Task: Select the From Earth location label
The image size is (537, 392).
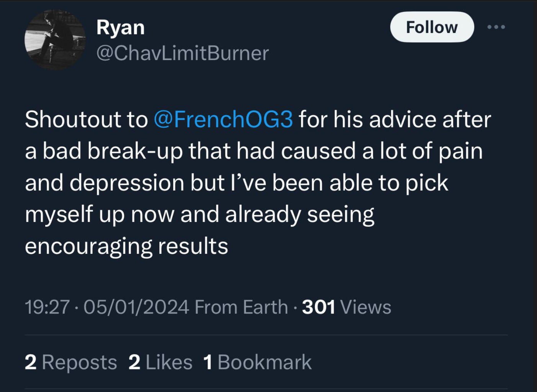Action: tap(241, 307)
